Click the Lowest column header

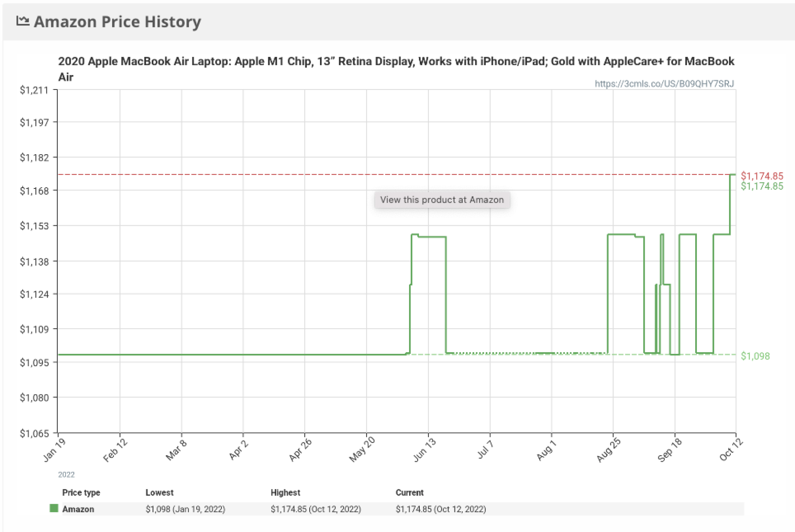point(159,492)
